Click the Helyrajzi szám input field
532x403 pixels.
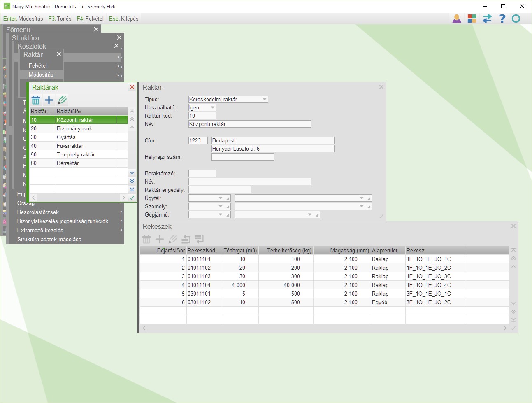click(242, 157)
